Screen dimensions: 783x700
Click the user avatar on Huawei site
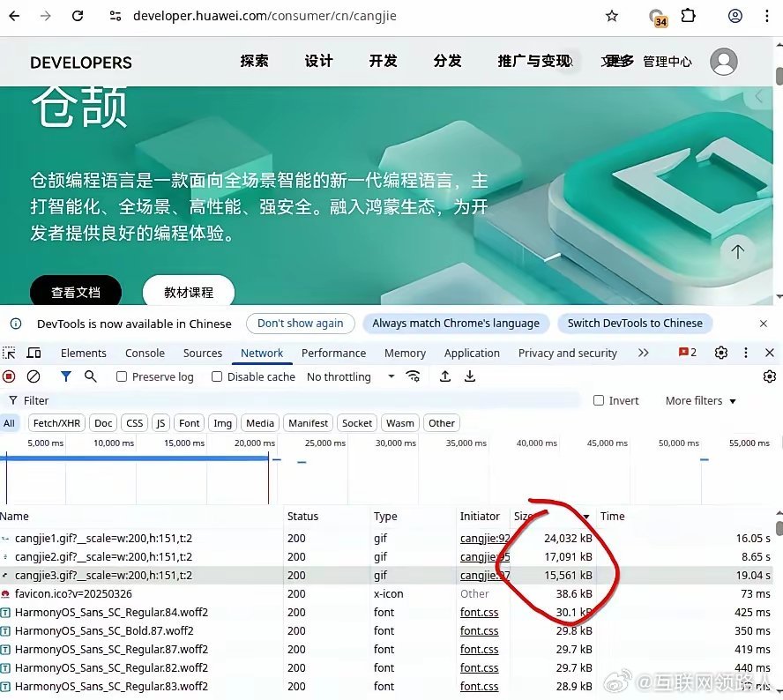click(724, 62)
